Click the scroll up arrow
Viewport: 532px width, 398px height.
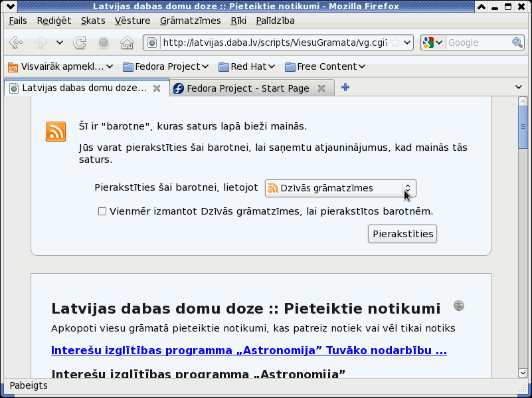pos(523,102)
